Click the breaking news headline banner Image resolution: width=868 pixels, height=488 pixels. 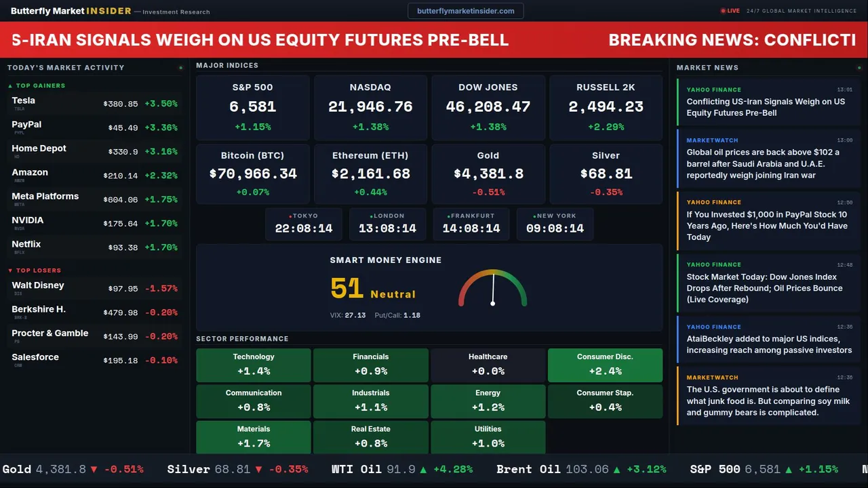434,39
